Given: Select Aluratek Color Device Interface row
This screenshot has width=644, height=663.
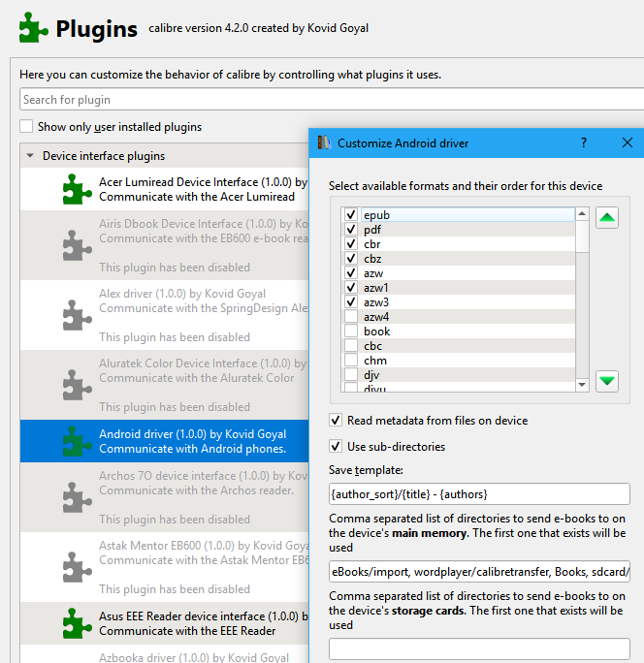Looking at the screenshot, I should pos(164,385).
